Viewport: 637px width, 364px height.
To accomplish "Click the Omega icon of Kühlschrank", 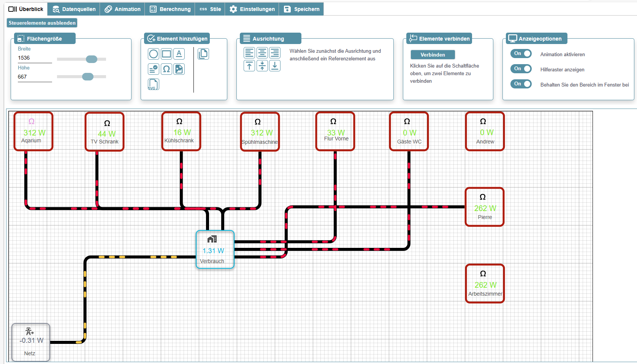I will [x=179, y=121].
